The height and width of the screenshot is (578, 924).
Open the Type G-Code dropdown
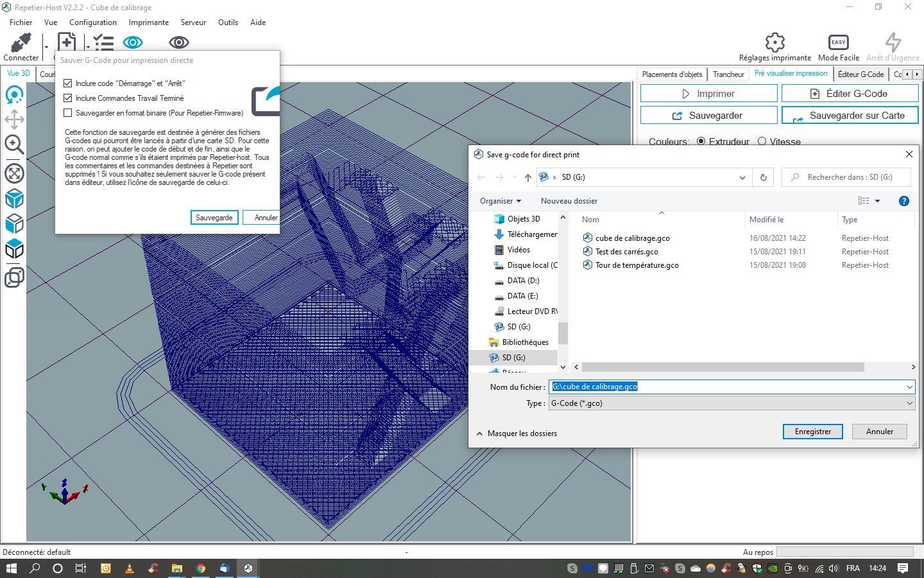[x=731, y=403]
